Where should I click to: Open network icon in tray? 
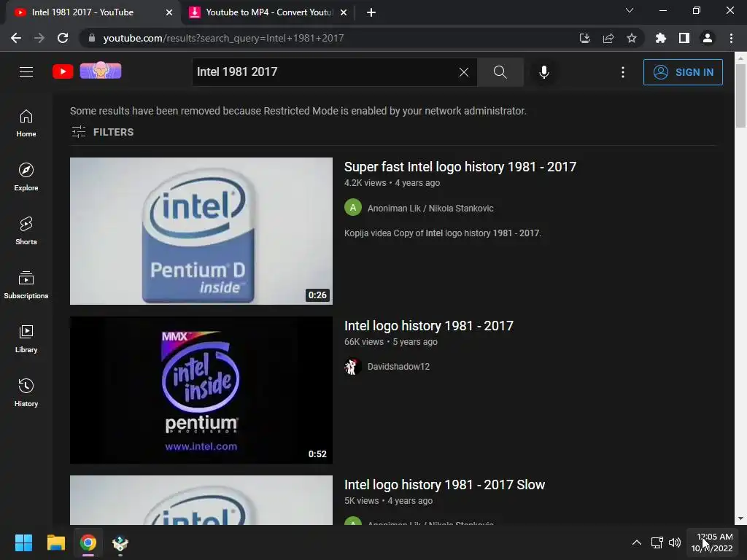657,542
